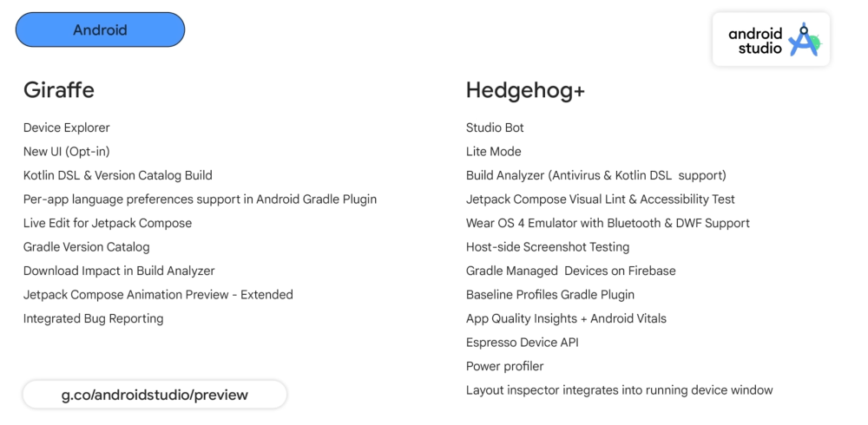Click Live Edit for Jetpack Compose
The image size is (868, 425).
click(x=108, y=223)
